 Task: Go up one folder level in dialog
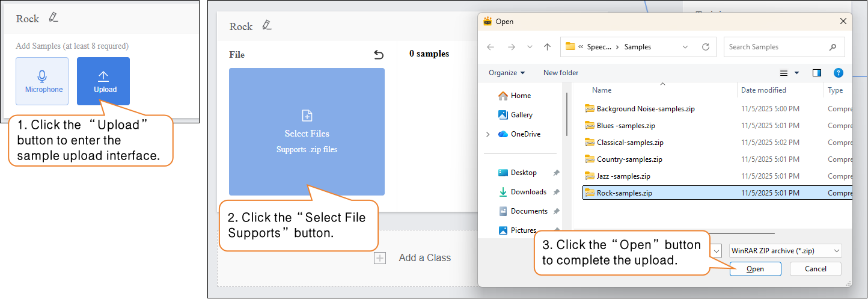547,47
